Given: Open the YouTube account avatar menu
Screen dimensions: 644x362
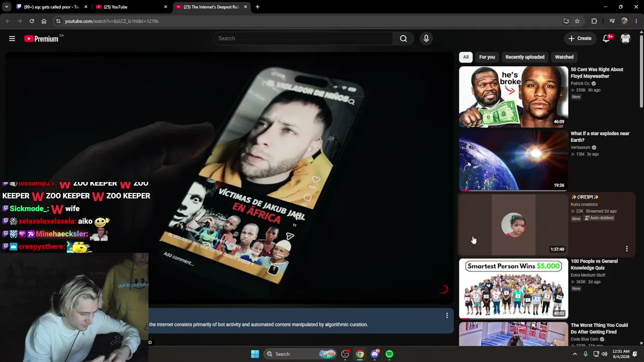Looking at the screenshot, I should pyautogui.click(x=625, y=38).
